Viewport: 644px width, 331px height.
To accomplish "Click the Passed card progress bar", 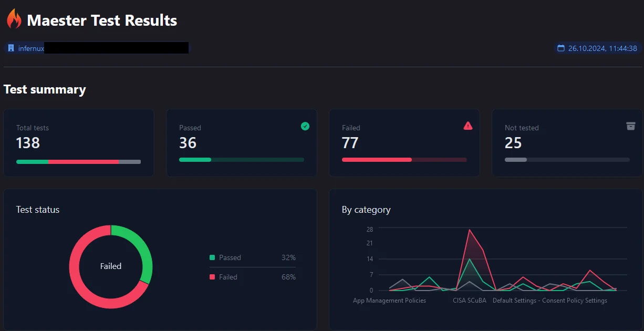I will click(x=241, y=160).
